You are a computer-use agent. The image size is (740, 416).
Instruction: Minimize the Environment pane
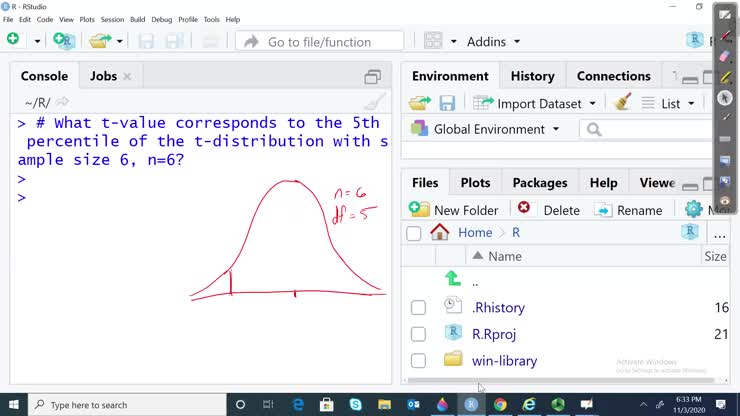point(690,79)
